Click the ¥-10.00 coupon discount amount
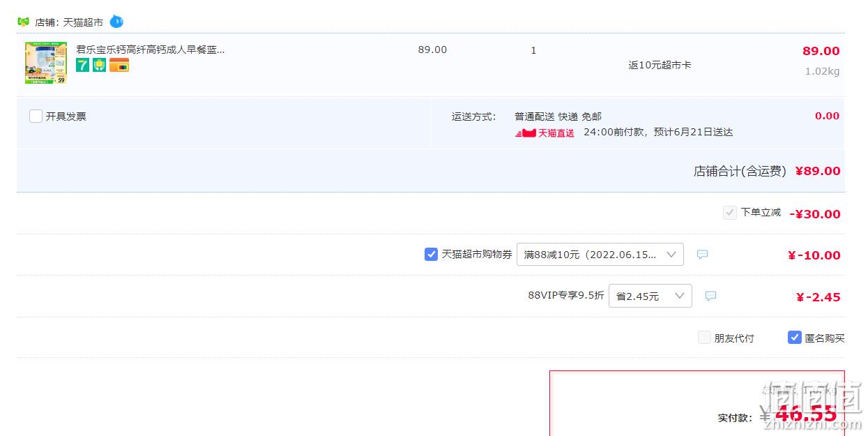 pos(814,255)
